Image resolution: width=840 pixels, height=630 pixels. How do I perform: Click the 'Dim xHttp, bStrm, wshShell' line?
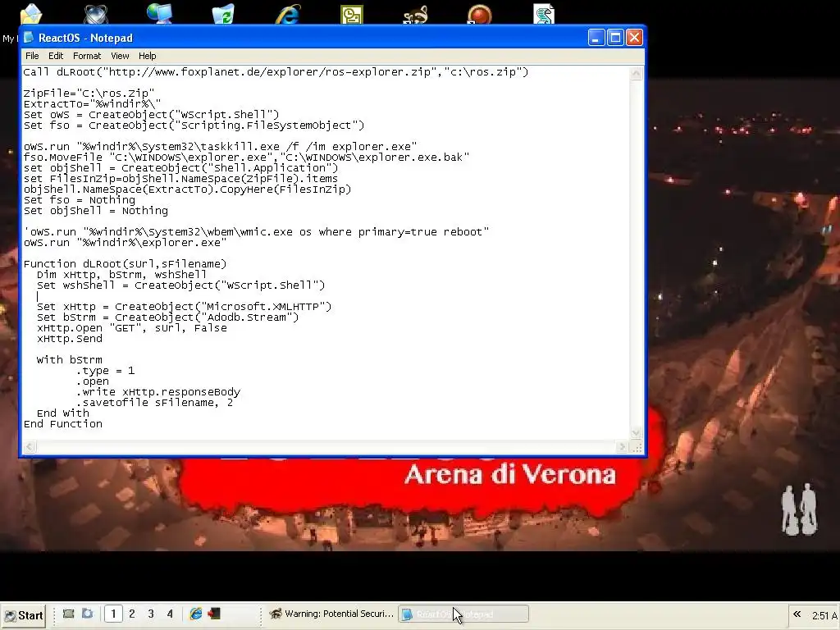121,275
